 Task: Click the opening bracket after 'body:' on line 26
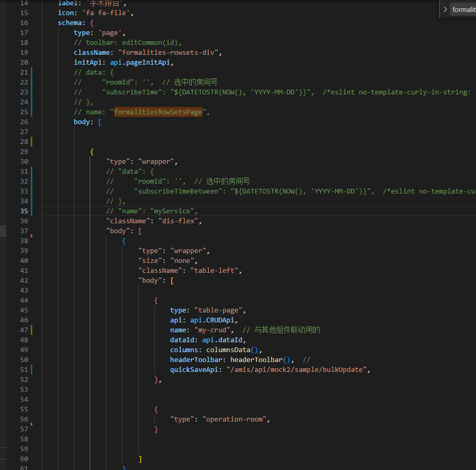tap(100, 122)
